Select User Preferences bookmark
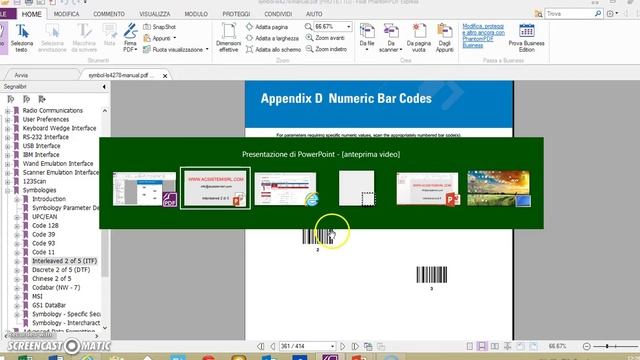640x360 pixels. tap(46, 120)
